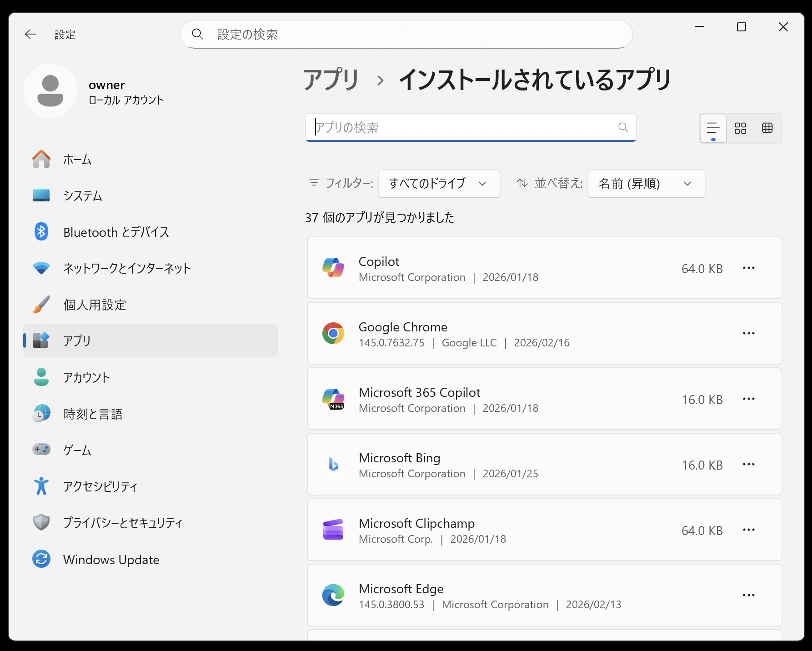This screenshot has height=651, width=812.
Task: Click the magnifier icon in app search box
Action: point(622,128)
